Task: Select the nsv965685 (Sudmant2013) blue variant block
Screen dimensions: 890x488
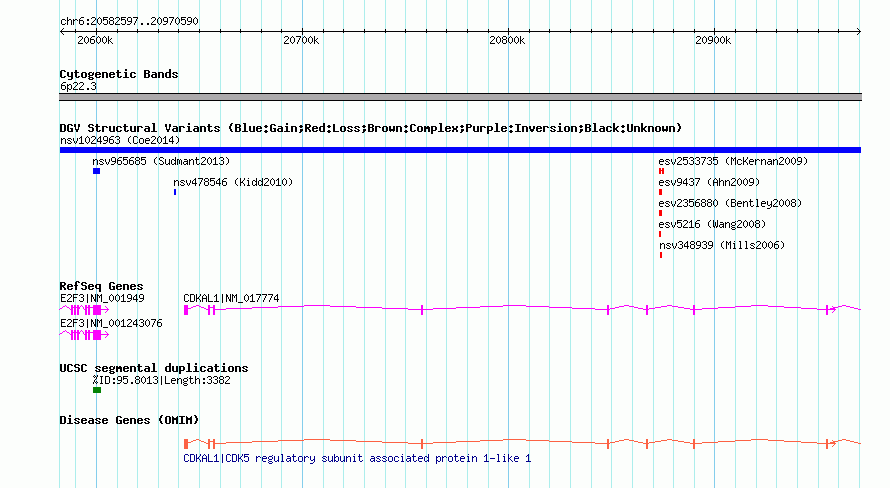Action: (96, 171)
